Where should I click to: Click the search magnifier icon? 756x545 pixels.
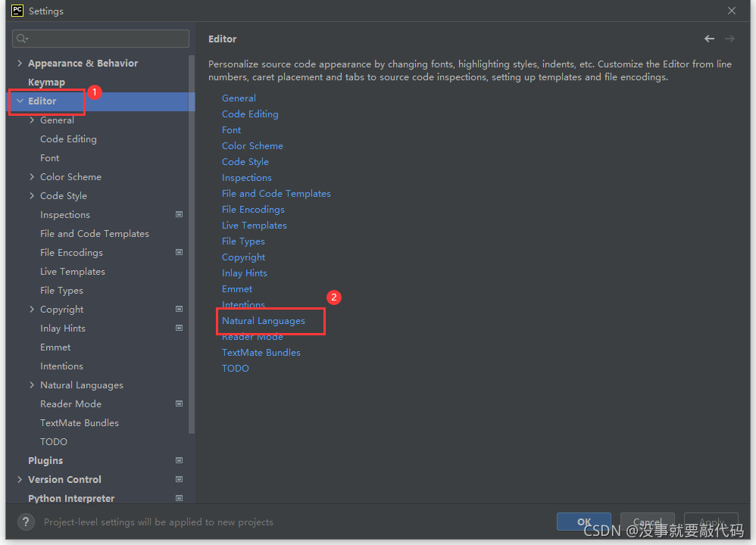(22, 39)
